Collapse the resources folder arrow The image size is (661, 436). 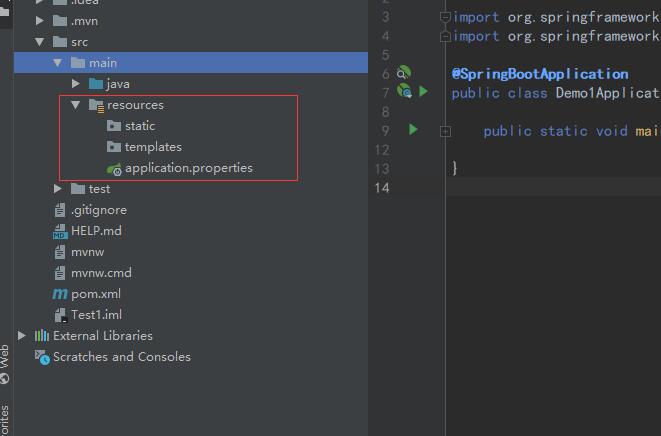(76, 105)
